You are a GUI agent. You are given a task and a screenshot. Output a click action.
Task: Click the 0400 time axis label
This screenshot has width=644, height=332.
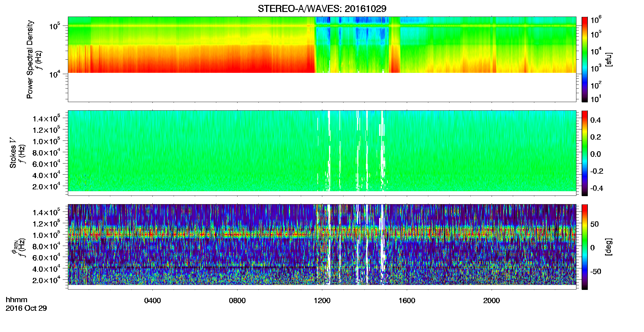coord(152,301)
